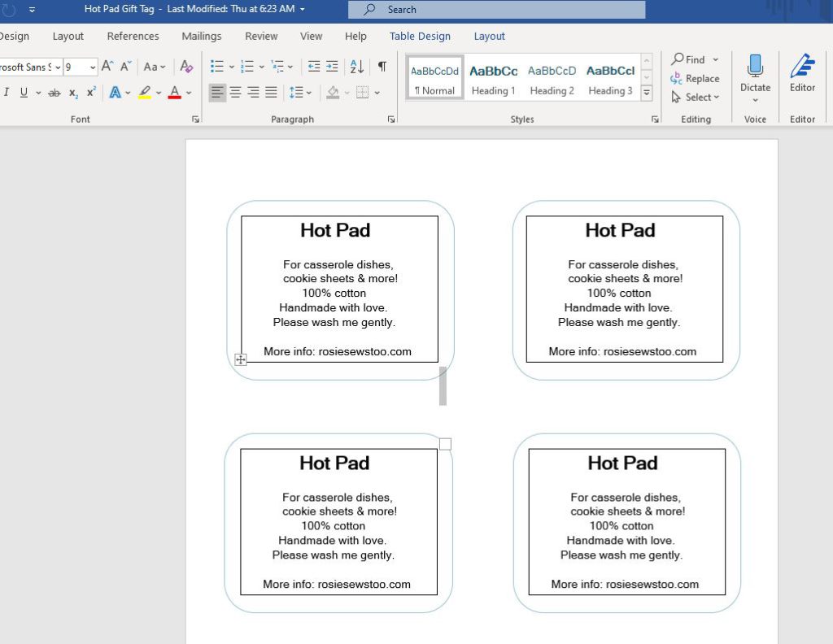Open the Editor pane
The width and height of the screenshot is (833, 644).
point(802,67)
